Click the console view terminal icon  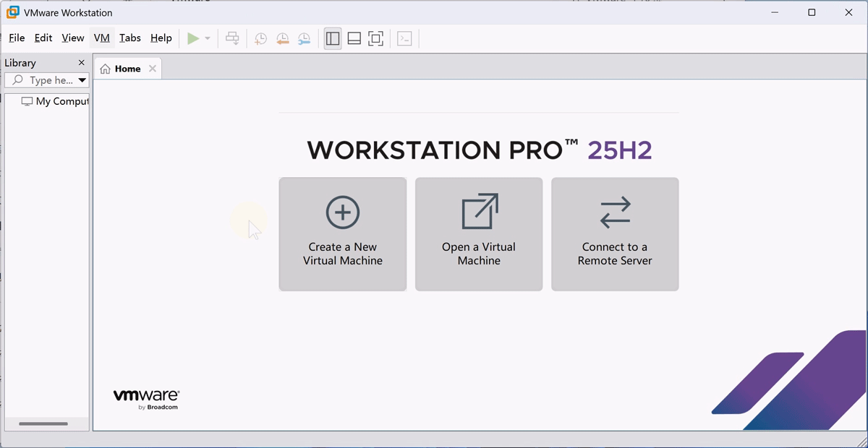click(404, 38)
